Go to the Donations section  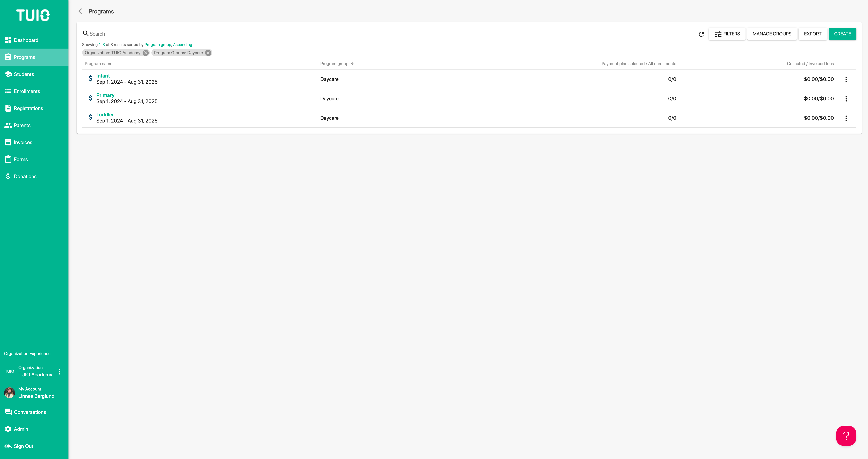click(25, 176)
